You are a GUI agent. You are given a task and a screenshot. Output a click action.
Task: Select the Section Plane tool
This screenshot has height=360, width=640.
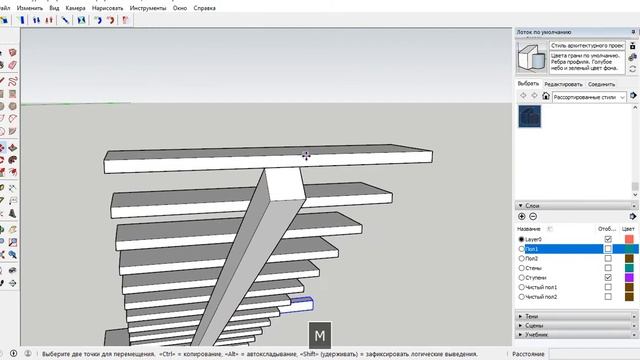pyautogui.click(x=13, y=283)
